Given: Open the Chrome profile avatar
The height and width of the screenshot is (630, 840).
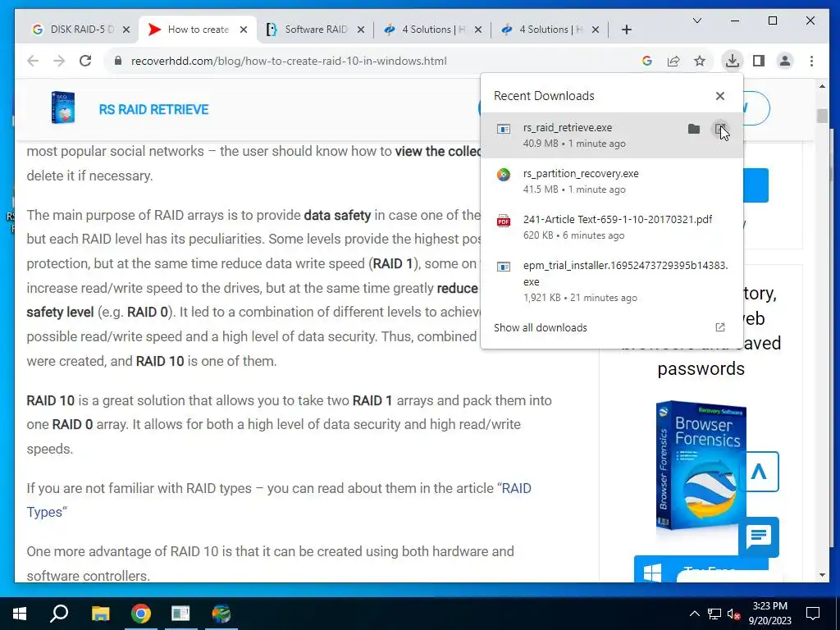Looking at the screenshot, I should click(x=785, y=61).
